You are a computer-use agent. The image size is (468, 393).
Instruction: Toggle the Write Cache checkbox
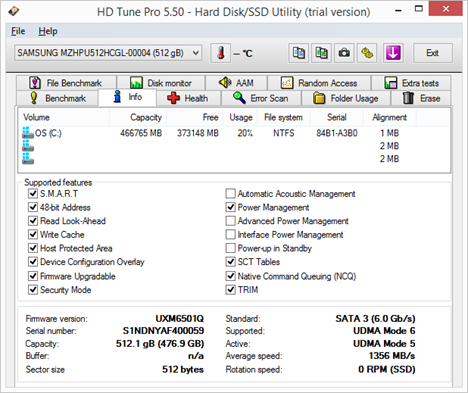pyautogui.click(x=33, y=234)
